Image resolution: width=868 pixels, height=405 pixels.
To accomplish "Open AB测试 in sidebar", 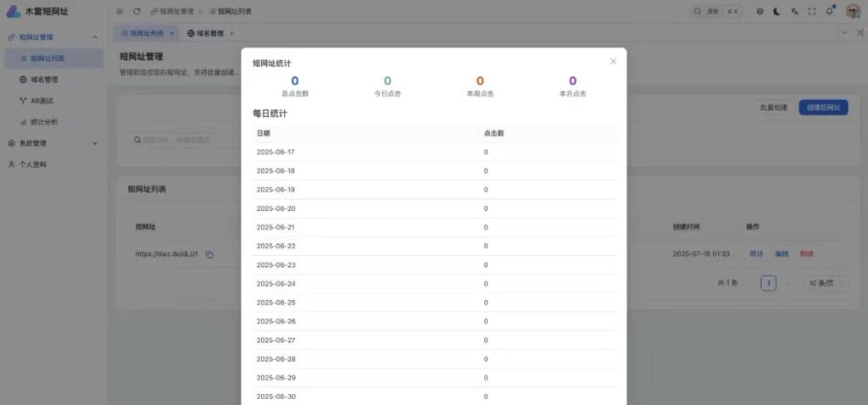I will pyautogui.click(x=53, y=101).
